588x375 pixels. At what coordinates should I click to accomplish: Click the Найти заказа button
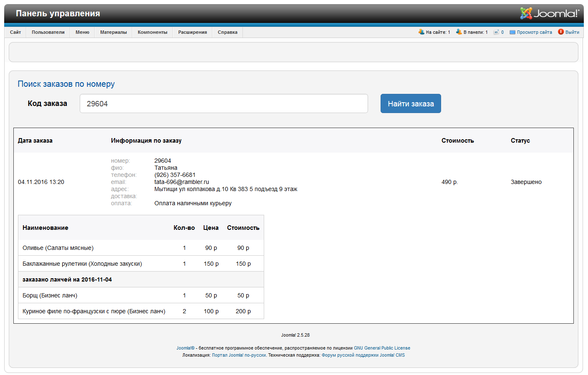tap(411, 103)
